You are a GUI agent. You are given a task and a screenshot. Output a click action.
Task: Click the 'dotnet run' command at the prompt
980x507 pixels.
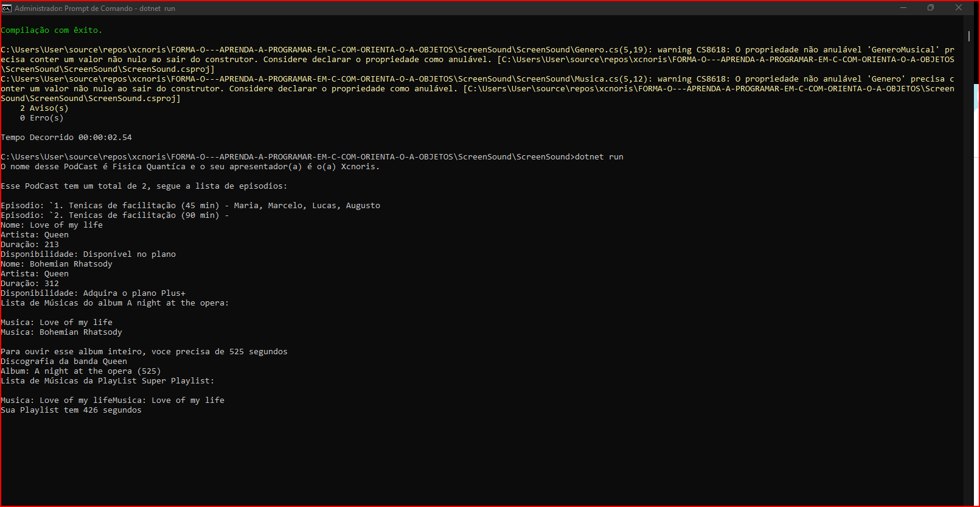[599, 156]
